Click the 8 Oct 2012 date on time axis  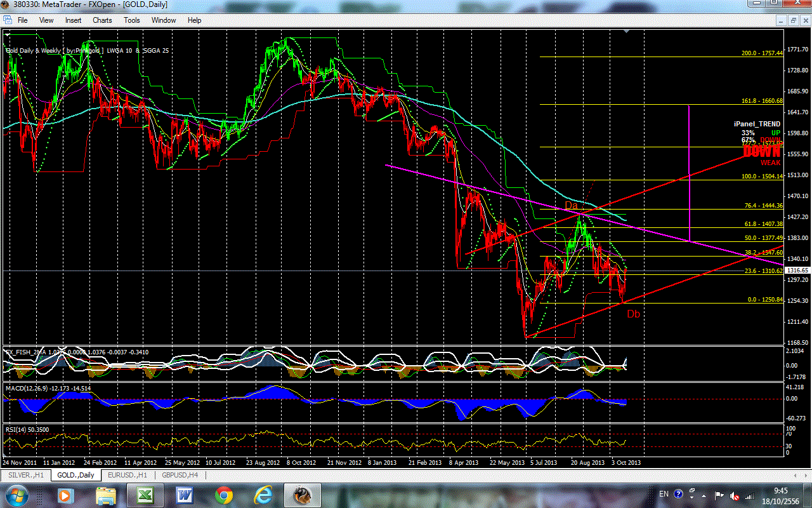point(301,462)
